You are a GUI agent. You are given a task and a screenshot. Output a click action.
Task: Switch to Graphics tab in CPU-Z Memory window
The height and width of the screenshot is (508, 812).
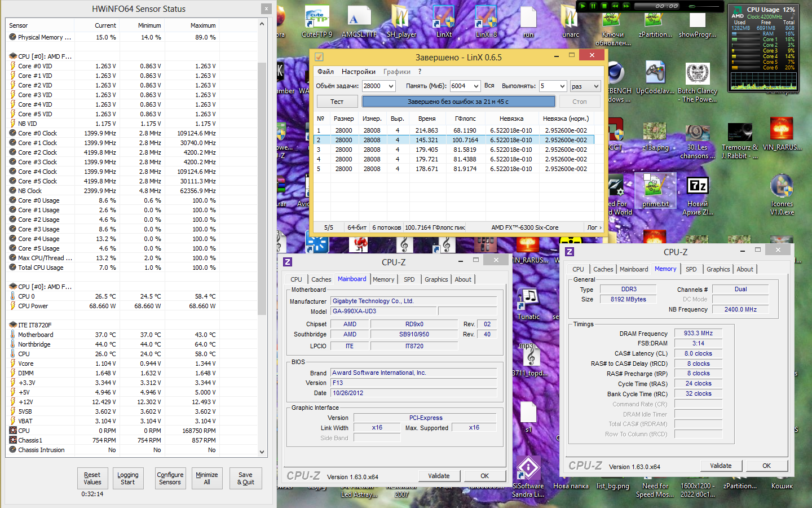click(718, 269)
